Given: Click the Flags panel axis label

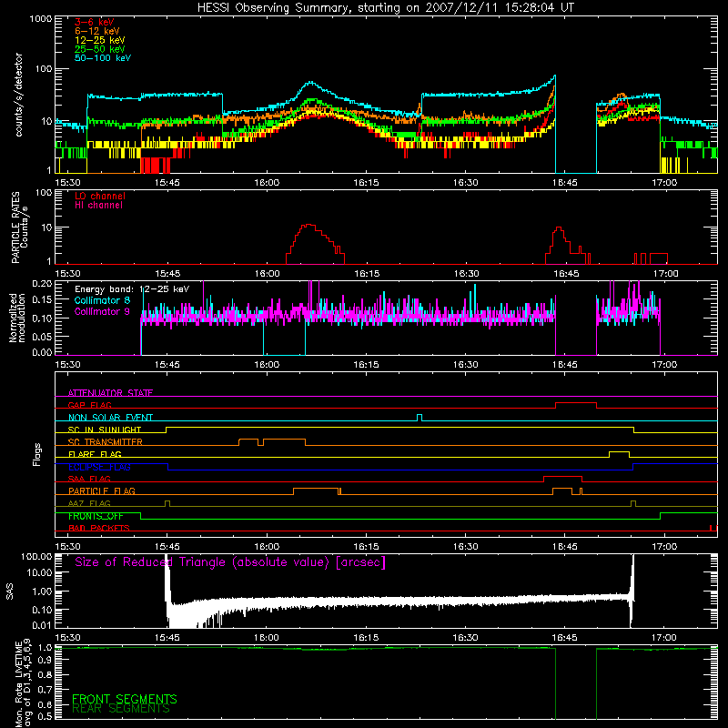Looking at the screenshot, I should 37,454.
